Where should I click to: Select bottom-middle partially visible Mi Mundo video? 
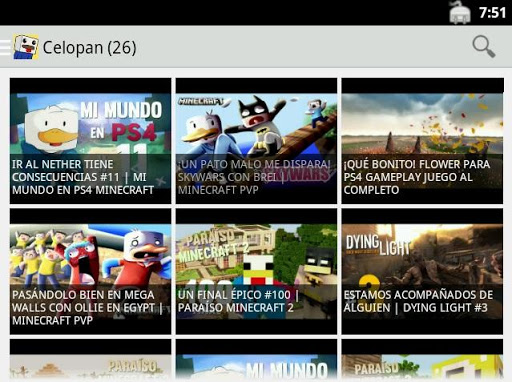tap(256, 360)
